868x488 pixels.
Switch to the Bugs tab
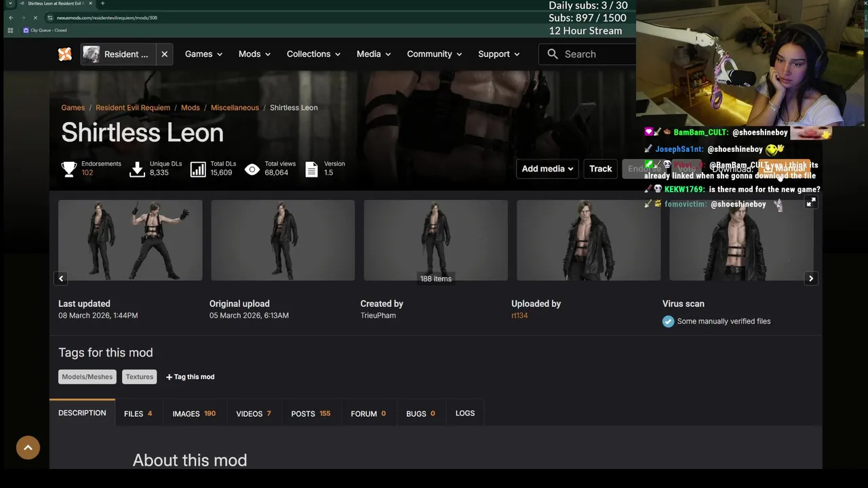point(420,413)
